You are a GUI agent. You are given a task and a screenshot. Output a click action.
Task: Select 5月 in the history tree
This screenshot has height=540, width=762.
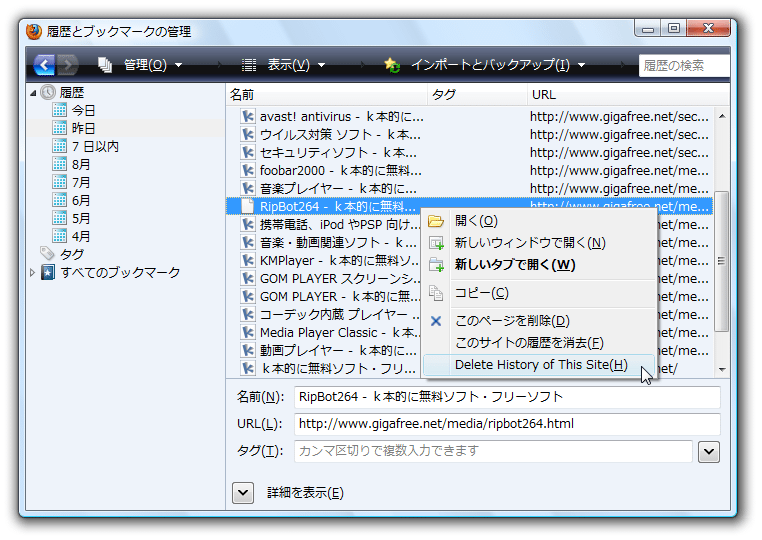point(81,218)
